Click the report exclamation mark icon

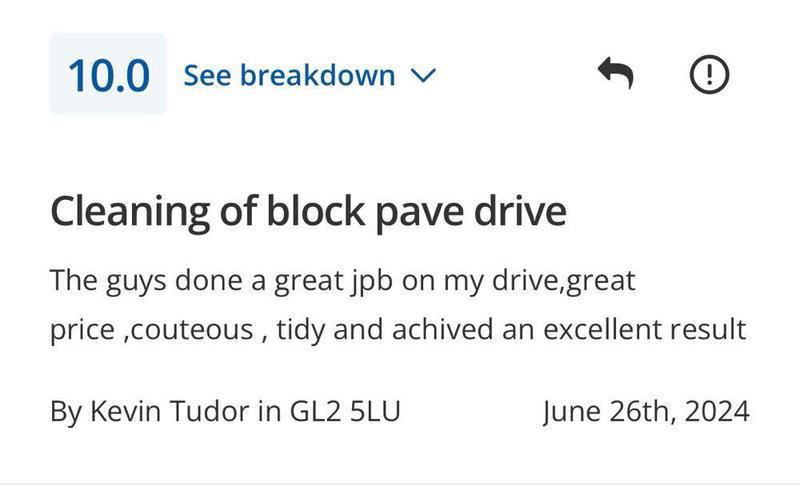(709, 73)
